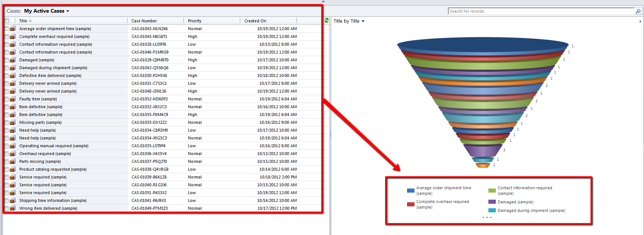The image size is (644, 235).
Task: Click case icon beside Defective item delivered row
Action: pos(12,75)
